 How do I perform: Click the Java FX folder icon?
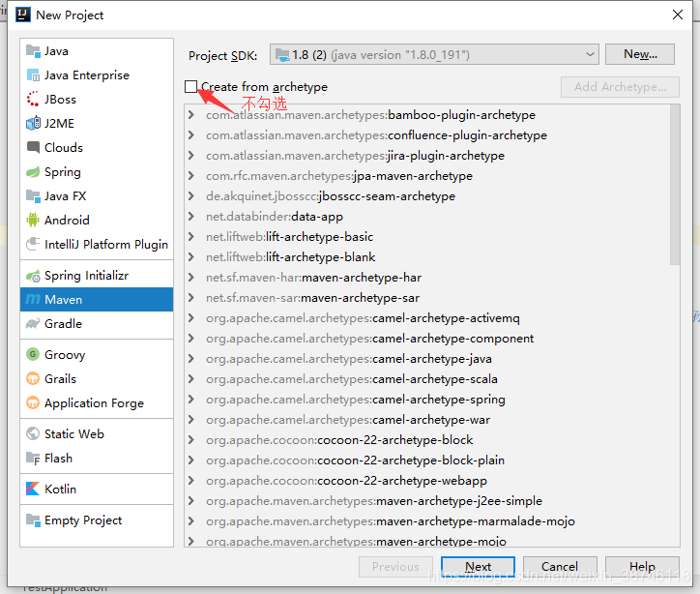tap(33, 196)
